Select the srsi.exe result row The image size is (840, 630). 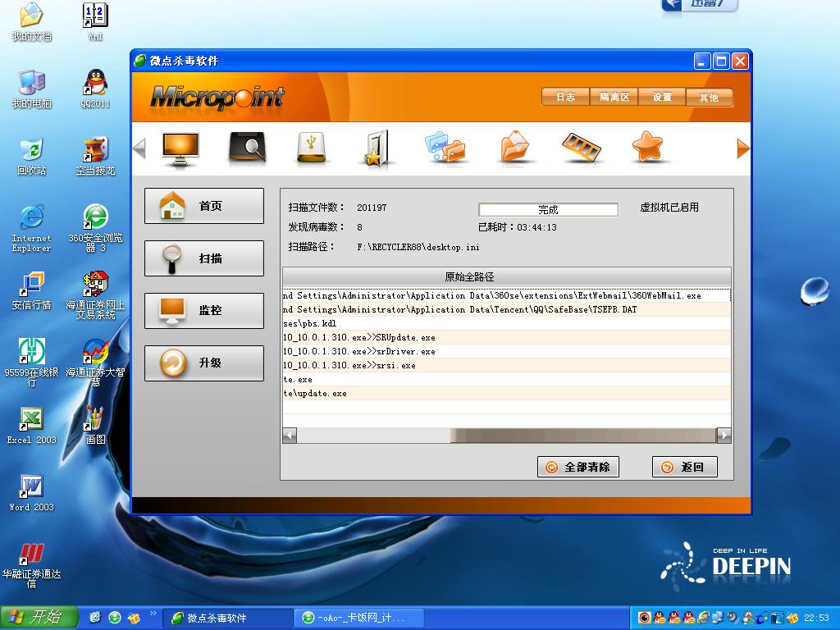point(507,365)
